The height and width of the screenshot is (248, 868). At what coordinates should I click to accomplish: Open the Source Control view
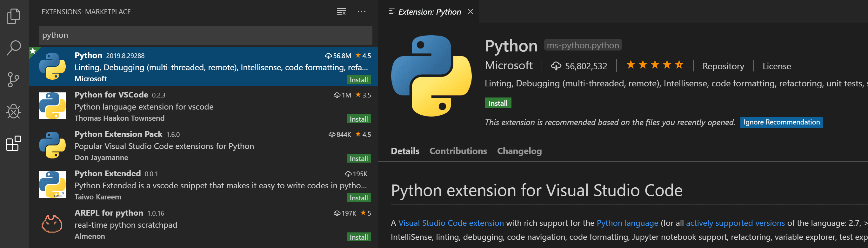point(13,80)
